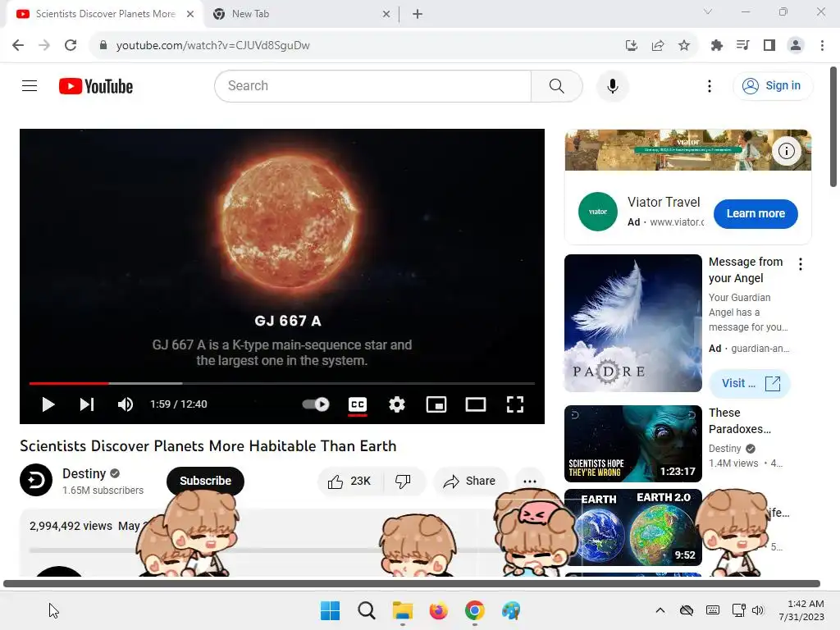The height and width of the screenshot is (630, 840).
Task: Open ad info icon on Viator banner
Action: (787, 151)
